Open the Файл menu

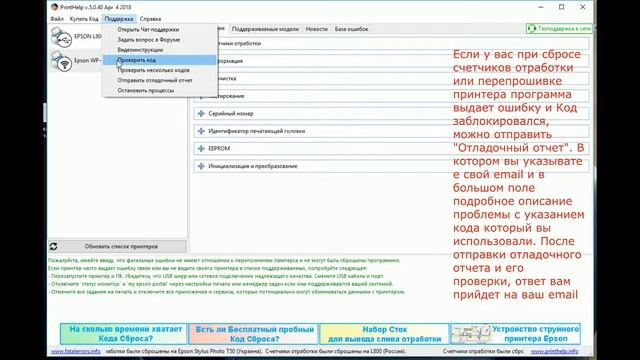pos(57,19)
